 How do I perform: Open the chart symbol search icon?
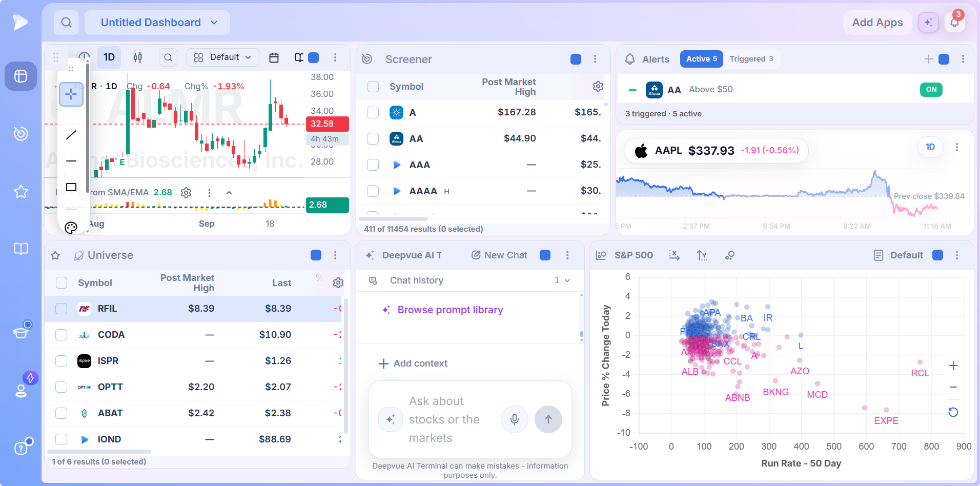pyautogui.click(x=168, y=57)
